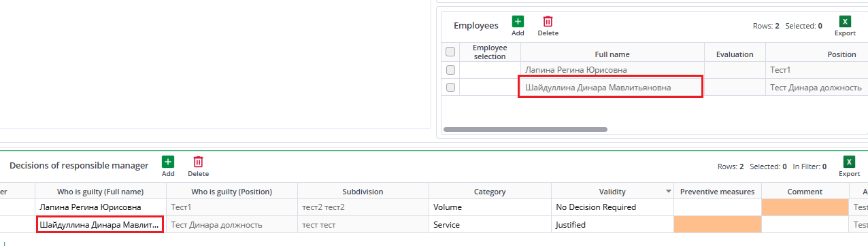Add a new row in Employees
This screenshot has width=868, height=246.
(518, 26)
